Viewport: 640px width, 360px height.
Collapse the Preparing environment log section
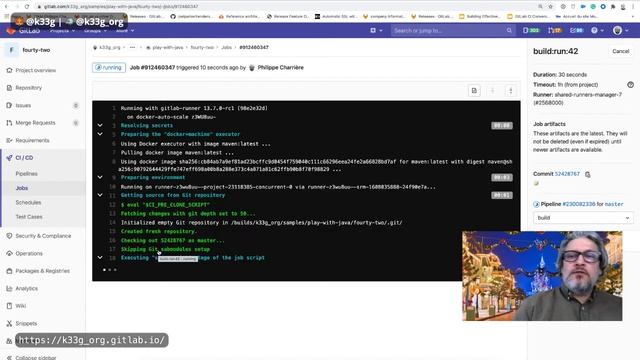tap(100, 178)
